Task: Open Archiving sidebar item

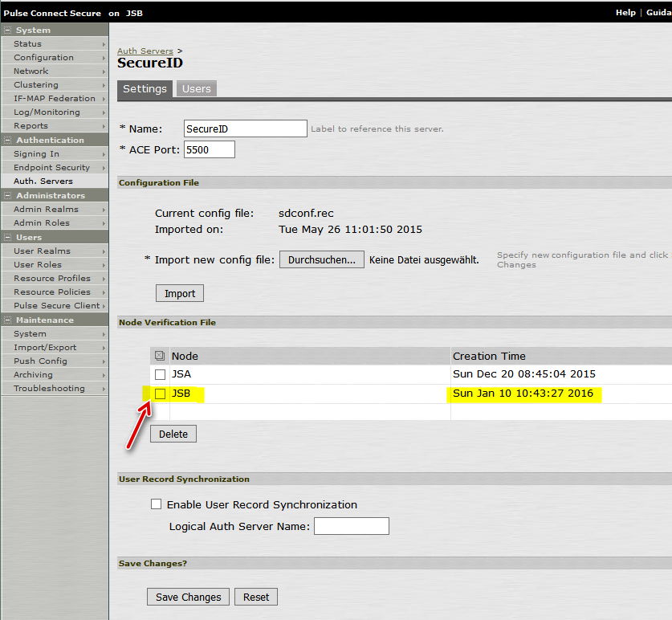Action: (x=55, y=375)
